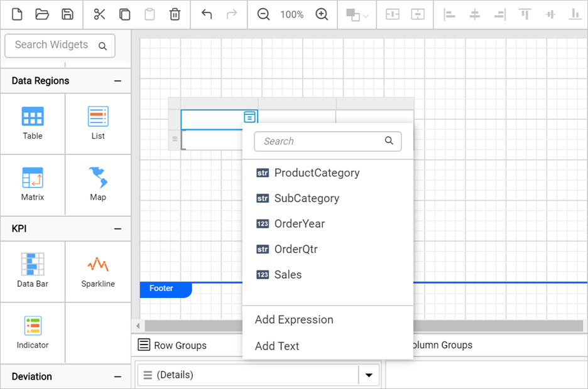Choose the ProductCategory field
588x389 pixels.
(328, 173)
